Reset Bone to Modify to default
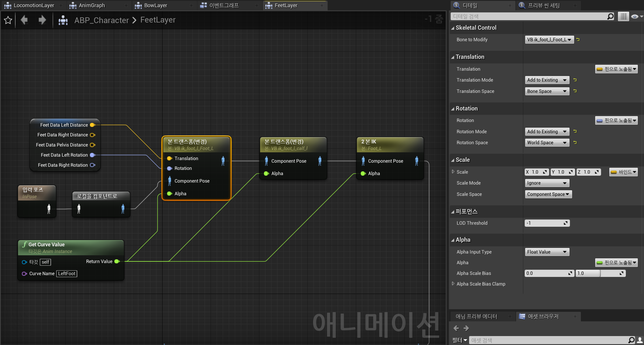This screenshot has width=644, height=345. tap(578, 40)
